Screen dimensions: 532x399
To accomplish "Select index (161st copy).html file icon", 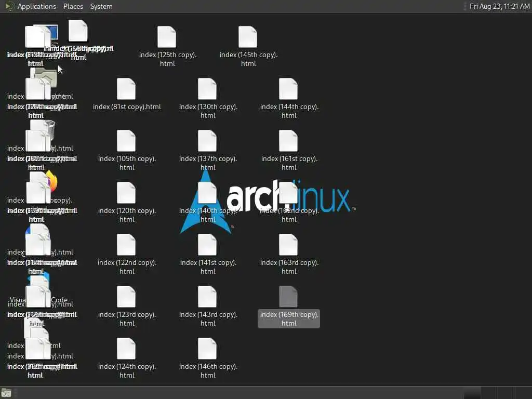I will click(288, 141).
